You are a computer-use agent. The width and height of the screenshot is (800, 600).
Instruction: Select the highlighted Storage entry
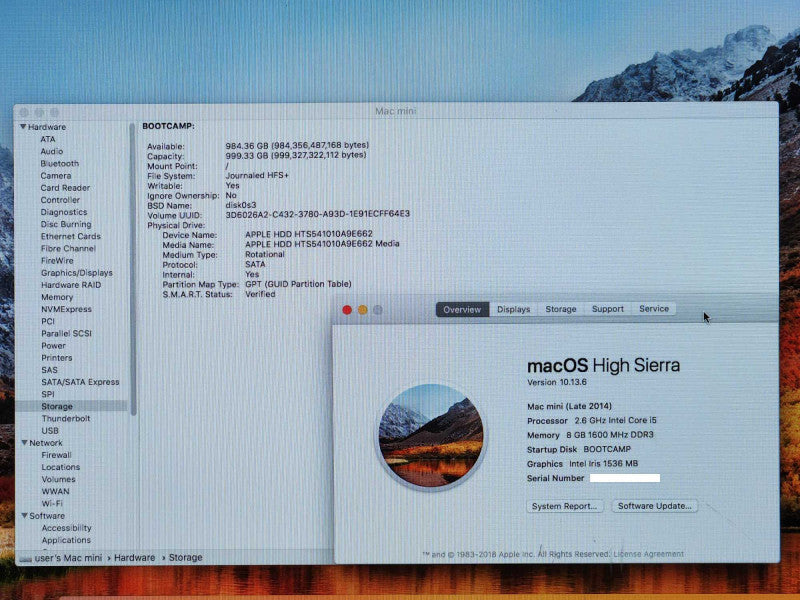(71, 406)
